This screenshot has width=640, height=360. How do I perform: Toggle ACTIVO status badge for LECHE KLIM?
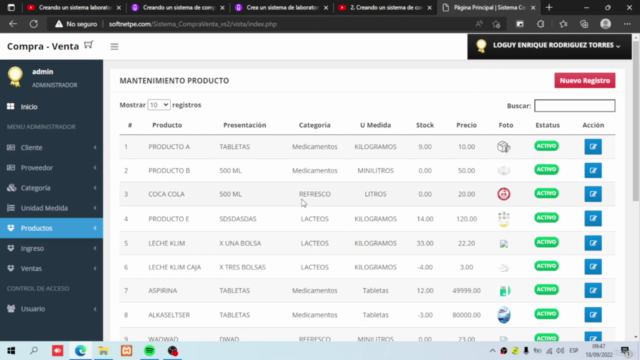[546, 242]
